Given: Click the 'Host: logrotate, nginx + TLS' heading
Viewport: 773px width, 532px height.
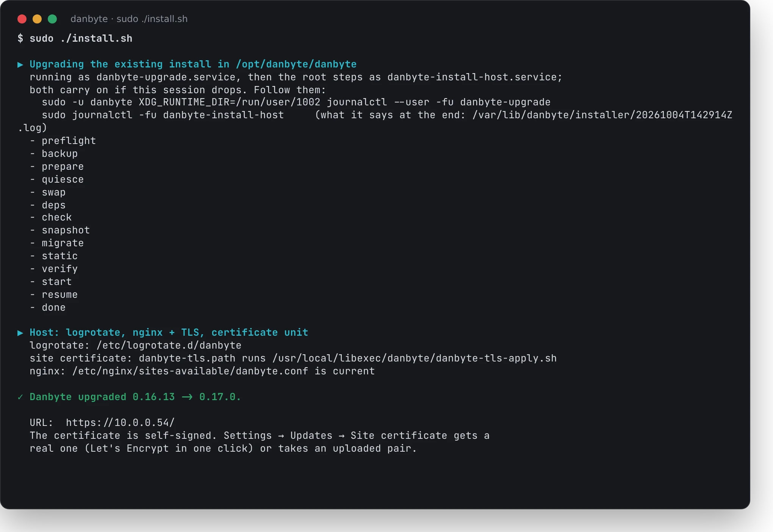Looking at the screenshot, I should [169, 333].
